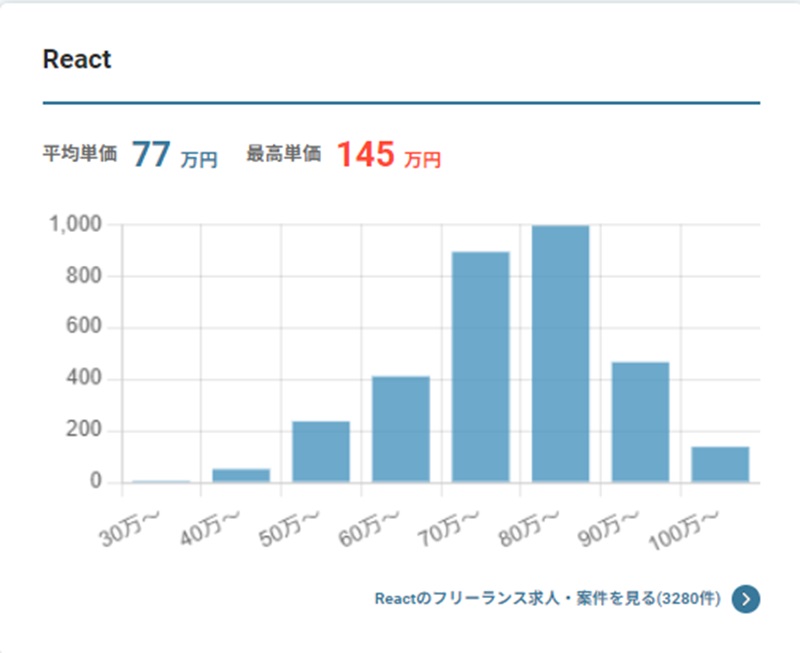Click the circular arrow icon beside the React link
The height and width of the screenshot is (653, 800).
746,599
